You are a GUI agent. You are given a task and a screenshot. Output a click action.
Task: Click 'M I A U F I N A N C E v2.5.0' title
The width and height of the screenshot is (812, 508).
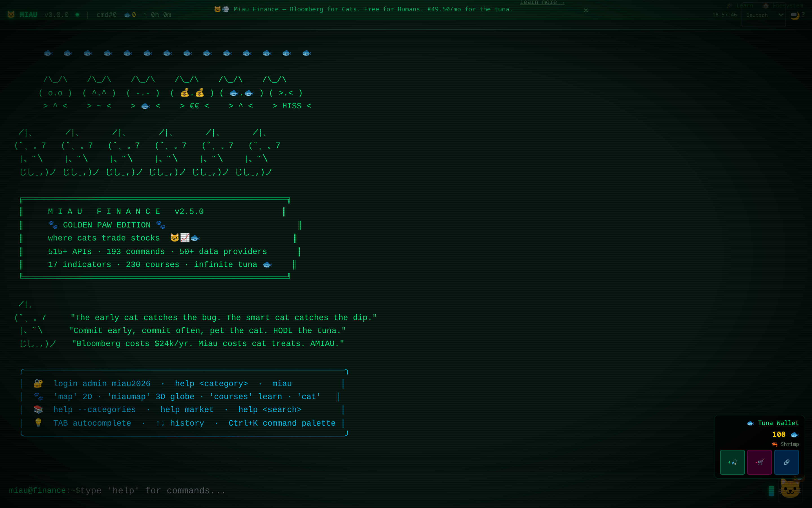tap(126, 212)
